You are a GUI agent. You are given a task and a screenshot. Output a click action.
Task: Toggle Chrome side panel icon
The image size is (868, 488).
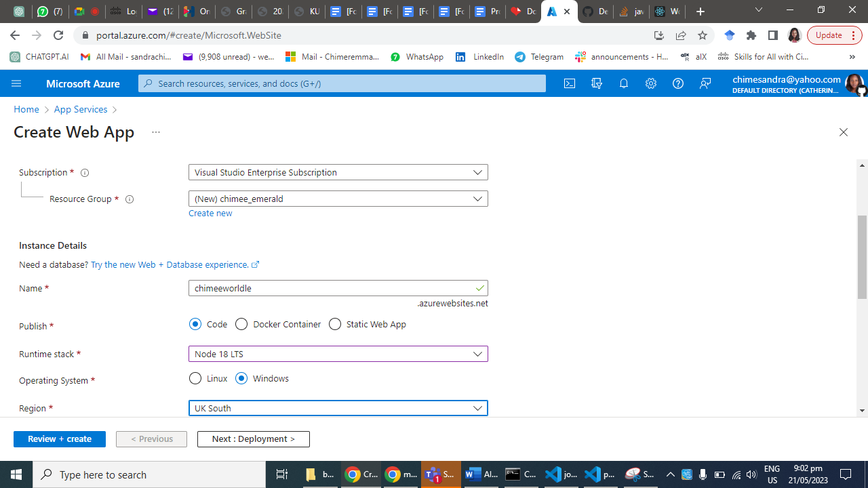click(773, 35)
